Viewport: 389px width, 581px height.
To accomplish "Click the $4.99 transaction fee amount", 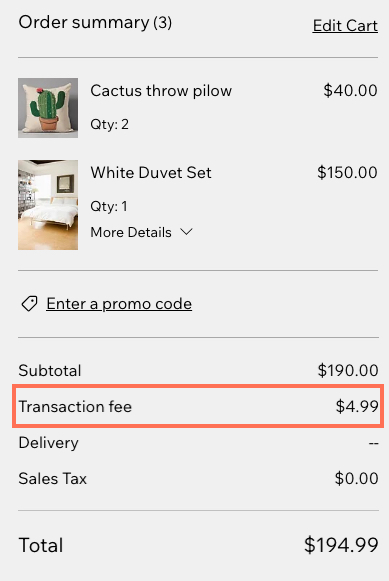I will [x=357, y=406].
